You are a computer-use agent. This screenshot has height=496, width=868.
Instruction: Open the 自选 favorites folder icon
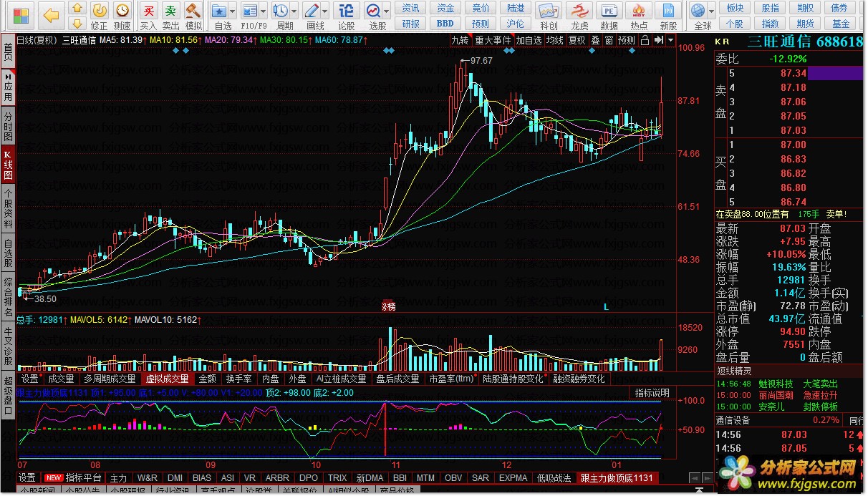point(218,11)
